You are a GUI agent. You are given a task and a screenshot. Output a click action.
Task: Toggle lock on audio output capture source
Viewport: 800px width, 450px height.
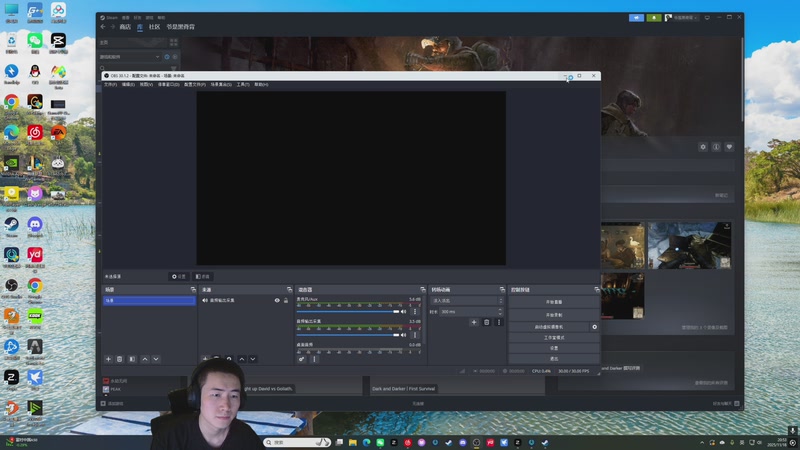(286, 301)
